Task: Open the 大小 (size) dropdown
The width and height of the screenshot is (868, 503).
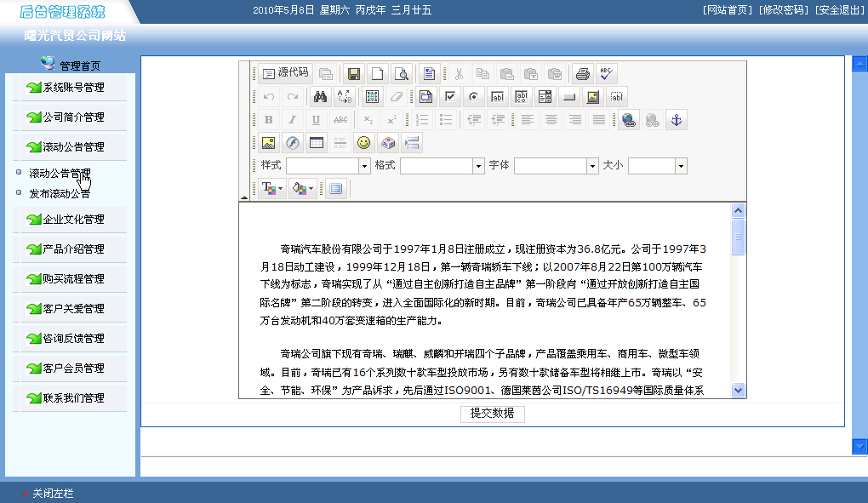Action: tap(658, 166)
